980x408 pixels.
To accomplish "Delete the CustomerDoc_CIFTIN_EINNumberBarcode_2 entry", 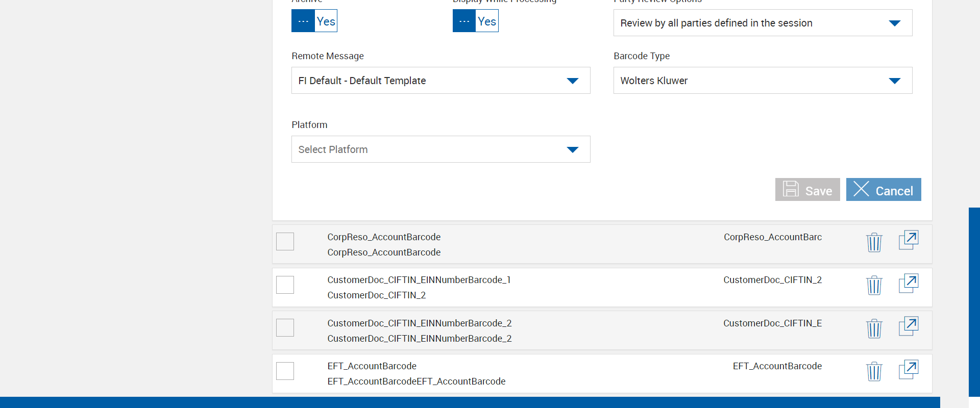I will [874, 328].
